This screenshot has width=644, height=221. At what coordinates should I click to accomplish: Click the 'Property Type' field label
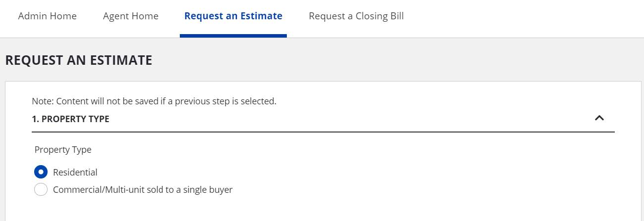click(63, 149)
